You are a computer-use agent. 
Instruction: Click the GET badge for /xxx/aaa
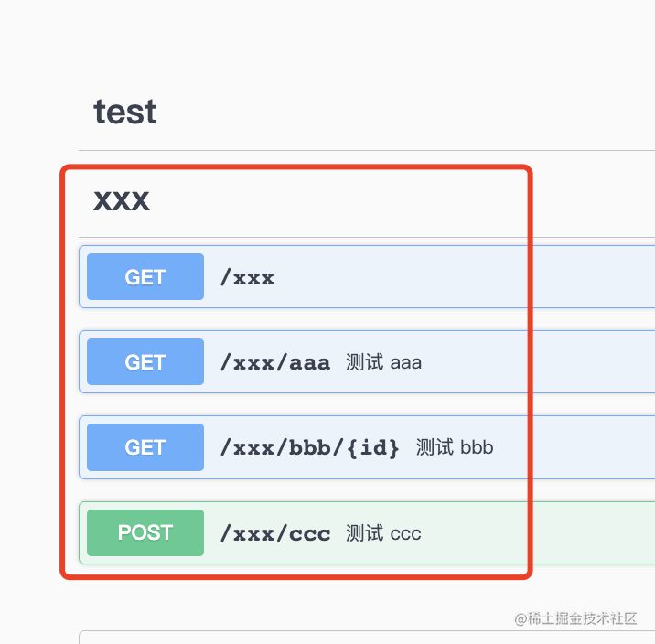point(145,361)
